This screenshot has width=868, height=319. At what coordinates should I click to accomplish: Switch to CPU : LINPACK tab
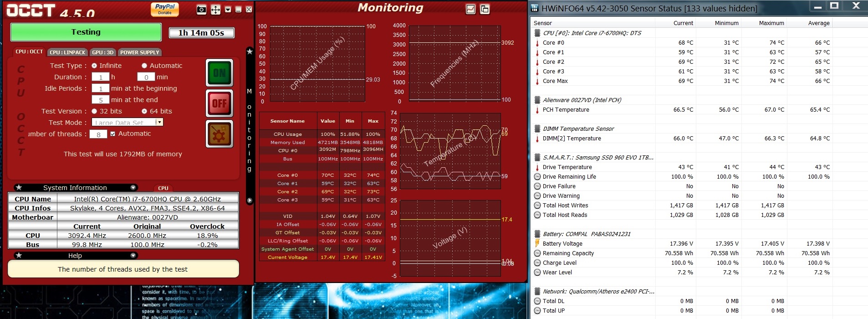tap(67, 52)
